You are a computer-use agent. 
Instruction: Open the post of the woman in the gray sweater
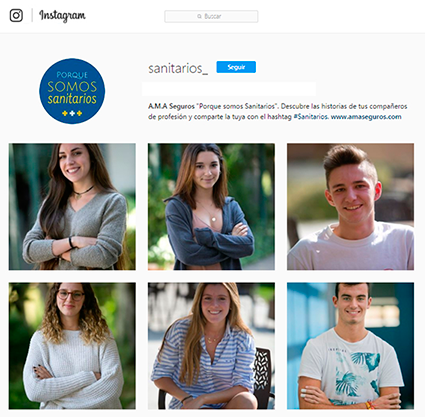pyautogui.click(x=72, y=207)
